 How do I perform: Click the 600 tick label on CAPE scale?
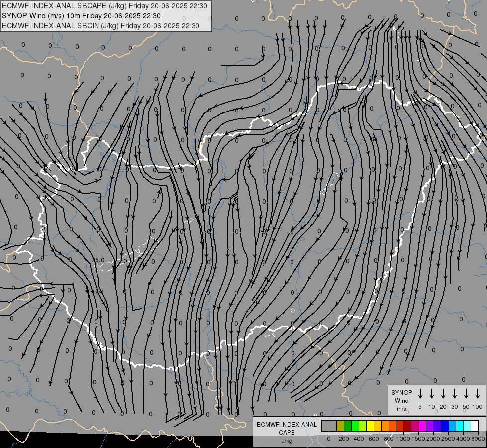pos(374,439)
